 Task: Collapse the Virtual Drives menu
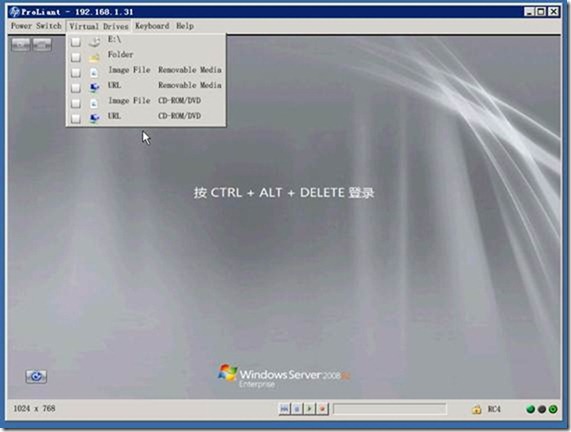[x=99, y=26]
